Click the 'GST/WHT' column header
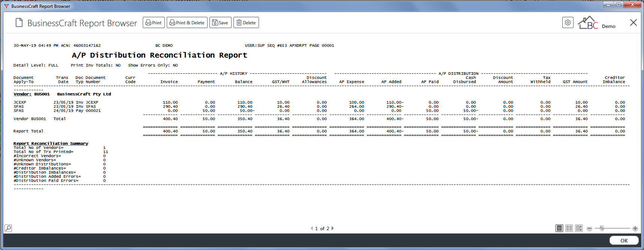The height and width of the screenshot is (250, 644). pyautogui.click(x=281, y=82)
